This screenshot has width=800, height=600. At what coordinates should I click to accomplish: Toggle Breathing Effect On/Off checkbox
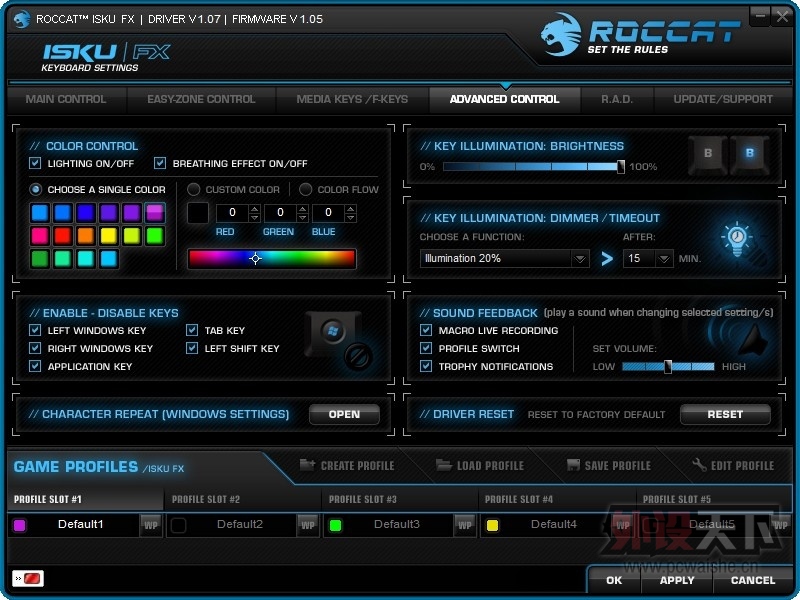click(x=160, y=163)
